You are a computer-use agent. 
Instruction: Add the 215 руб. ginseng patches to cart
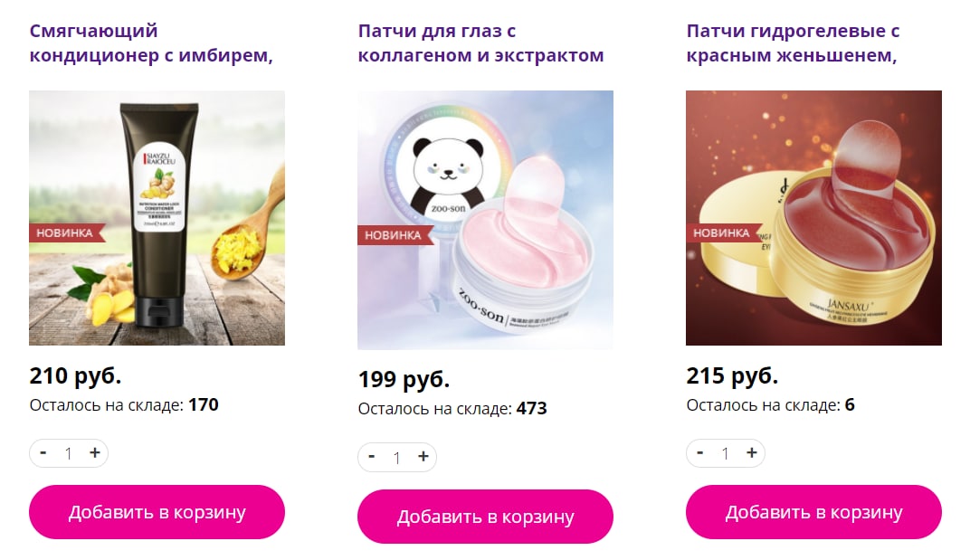[x=814, y=512]
